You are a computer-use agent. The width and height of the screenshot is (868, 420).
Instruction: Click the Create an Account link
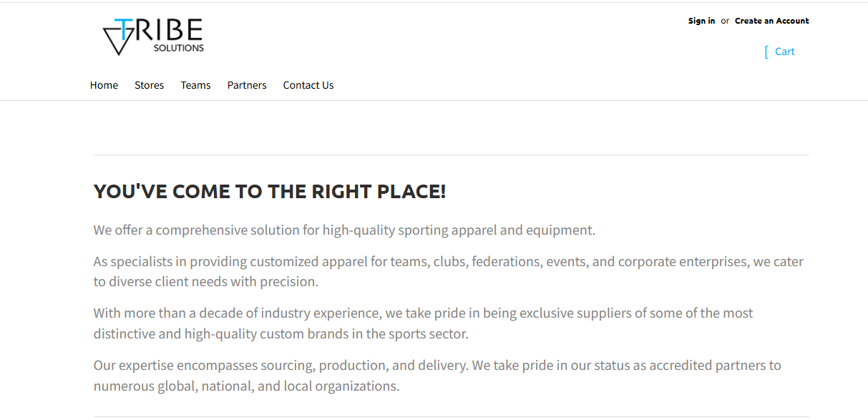(x=771, y=21)
